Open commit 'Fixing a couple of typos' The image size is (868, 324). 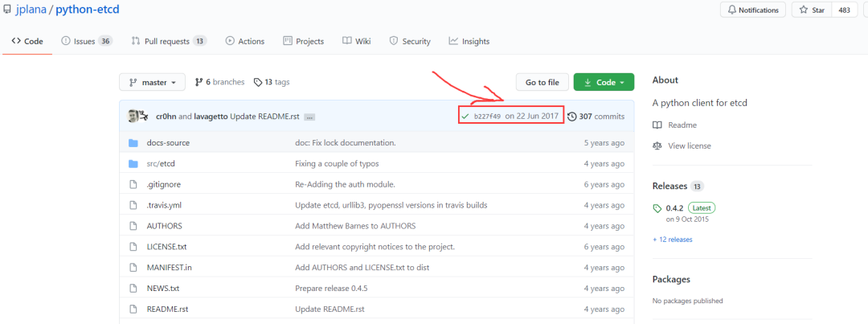pos(337,164)
